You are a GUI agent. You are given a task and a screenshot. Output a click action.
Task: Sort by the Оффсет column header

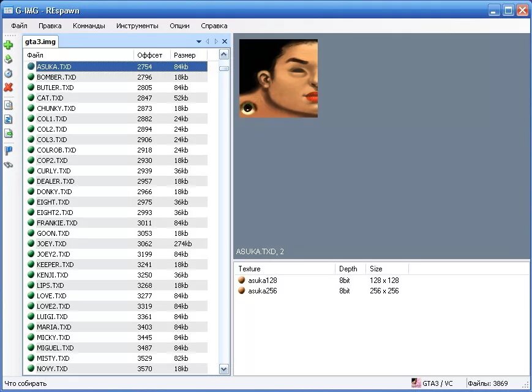152,55
